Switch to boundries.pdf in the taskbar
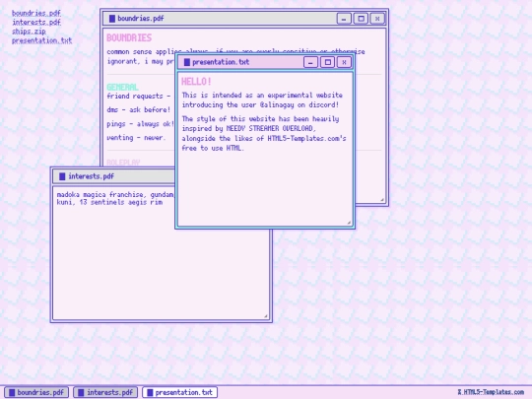This screenshot has height=399, width=532. tap(36, 392)
